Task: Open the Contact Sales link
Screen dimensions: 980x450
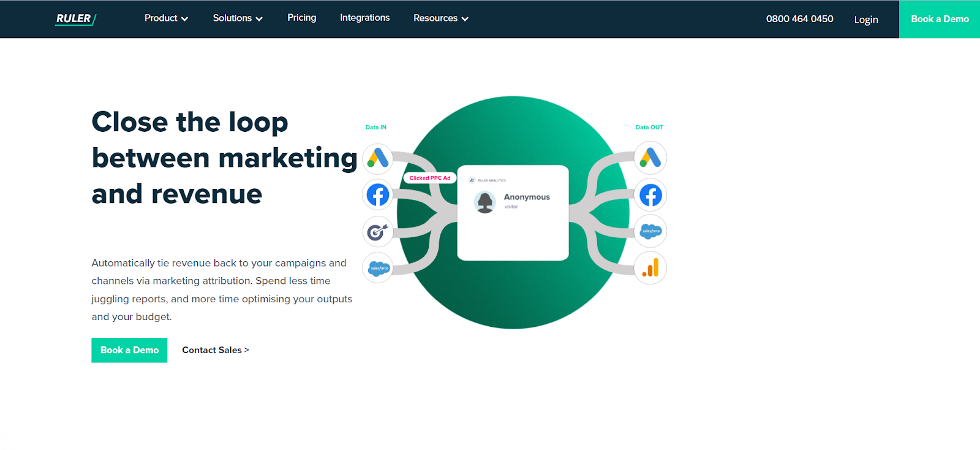Action: (x=216, y=350)
